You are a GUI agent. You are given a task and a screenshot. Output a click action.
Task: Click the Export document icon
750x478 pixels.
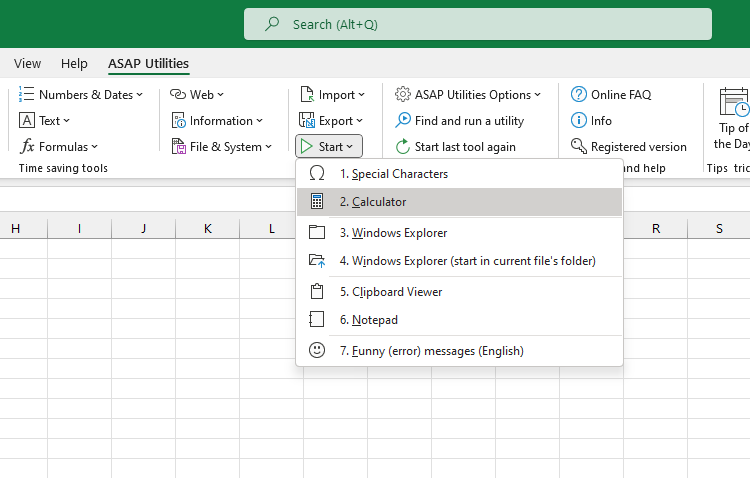pyautogui.click(x=307, y=120)
